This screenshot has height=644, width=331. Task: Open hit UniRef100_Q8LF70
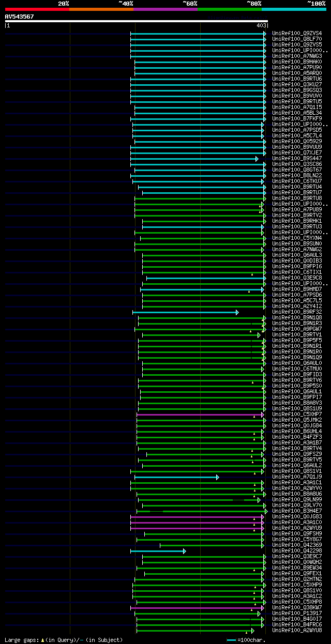tap(297, 39)
